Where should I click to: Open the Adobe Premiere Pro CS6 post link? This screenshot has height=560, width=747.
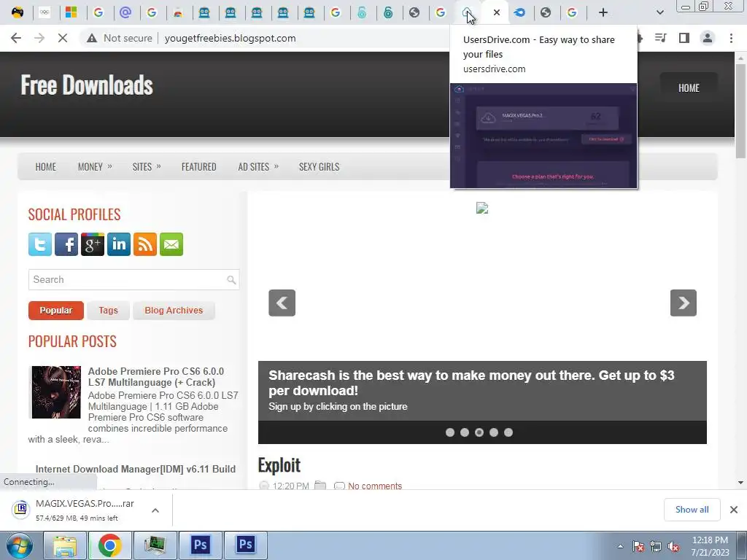(x=156, y=377)
